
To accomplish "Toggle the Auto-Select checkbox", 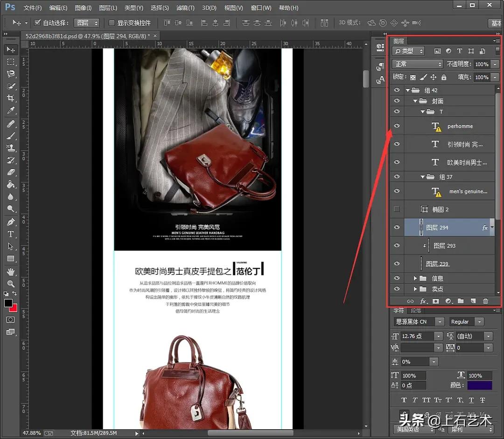I will pos(38,23).
